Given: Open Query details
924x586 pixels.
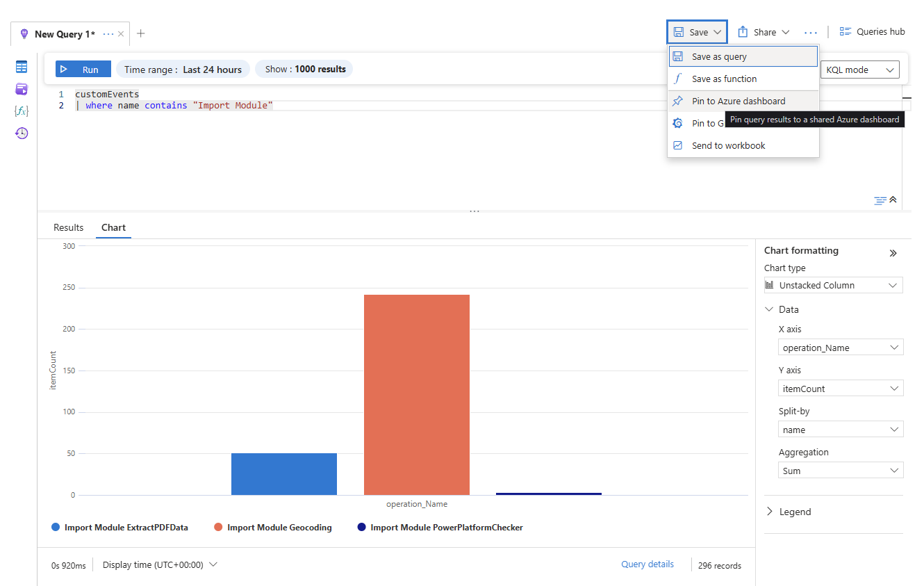Looking at the screenshot, I should (x=647, y=564).
